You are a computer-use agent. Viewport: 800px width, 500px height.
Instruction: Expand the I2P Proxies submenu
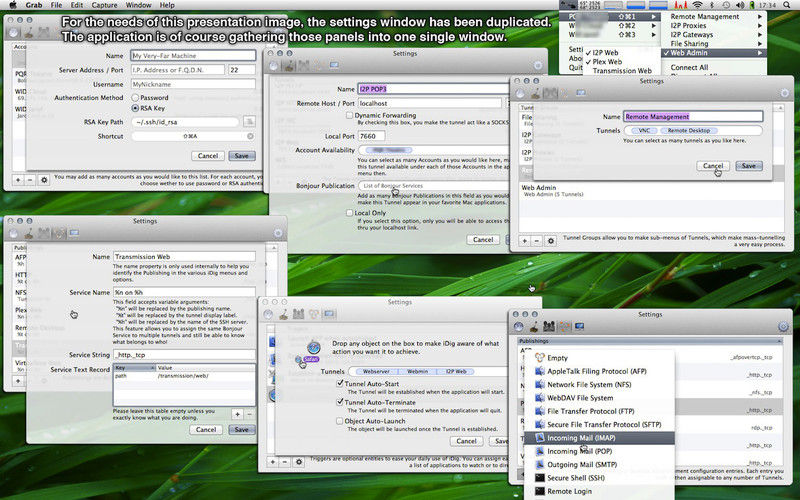coord(714,26)
